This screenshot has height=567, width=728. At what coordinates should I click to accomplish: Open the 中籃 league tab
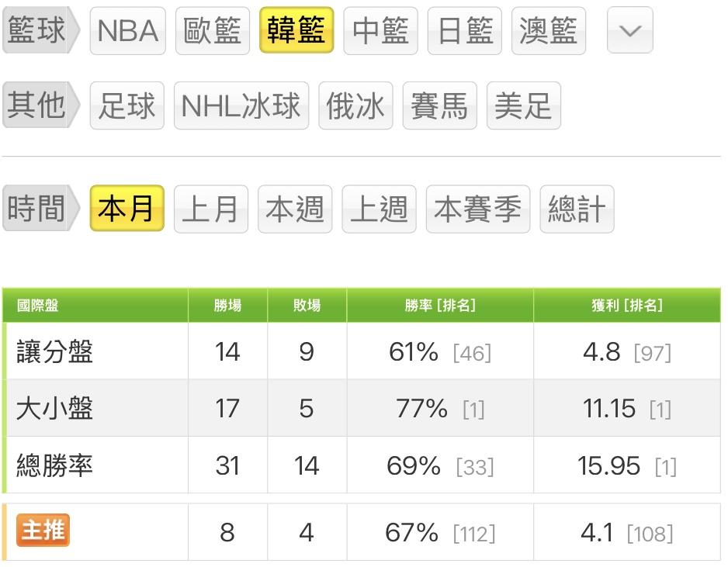click(x=380, y=31)
